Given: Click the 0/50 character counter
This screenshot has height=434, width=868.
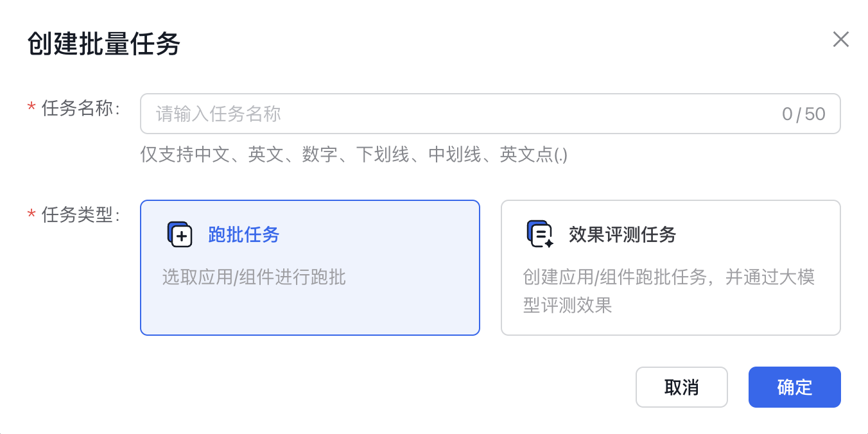Looking at the screenshot, I should coord(804,114).
